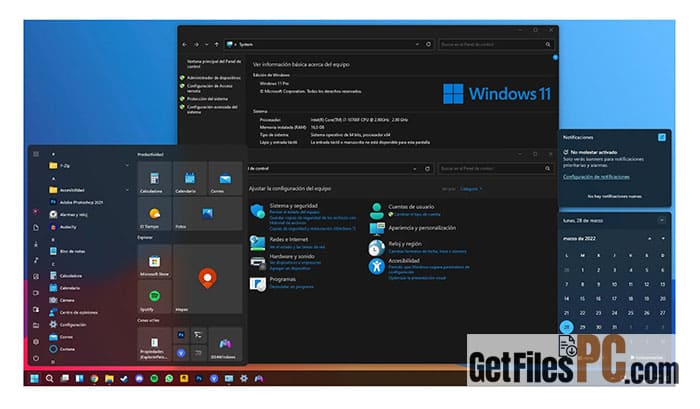Open Apariencia y personalización category

click(422, 228)
